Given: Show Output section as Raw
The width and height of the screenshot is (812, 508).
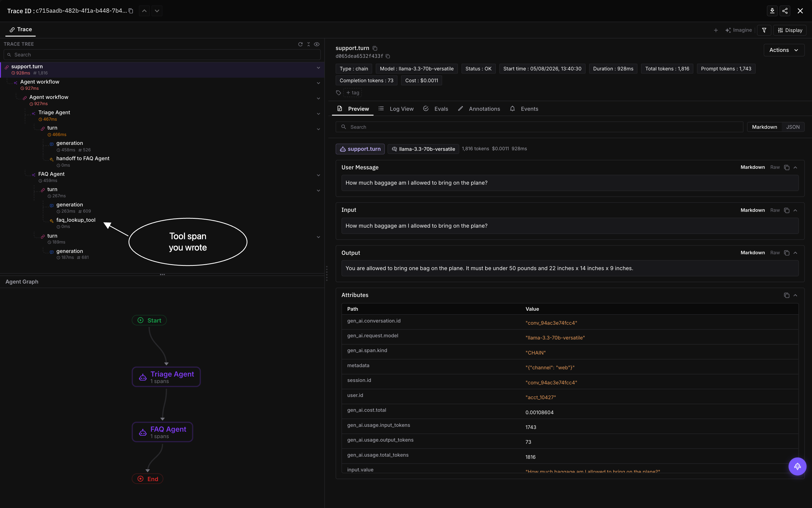Looking at the screenshot, I should click(x=775, y=253).
